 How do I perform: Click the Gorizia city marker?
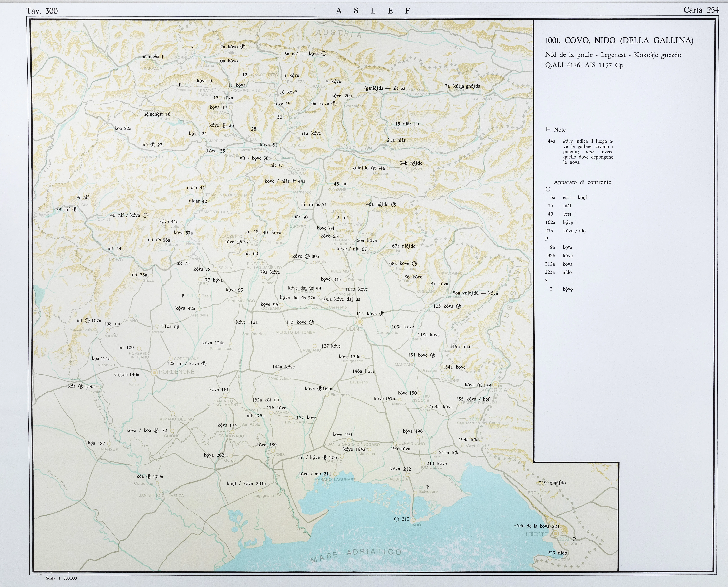(495, 384)
